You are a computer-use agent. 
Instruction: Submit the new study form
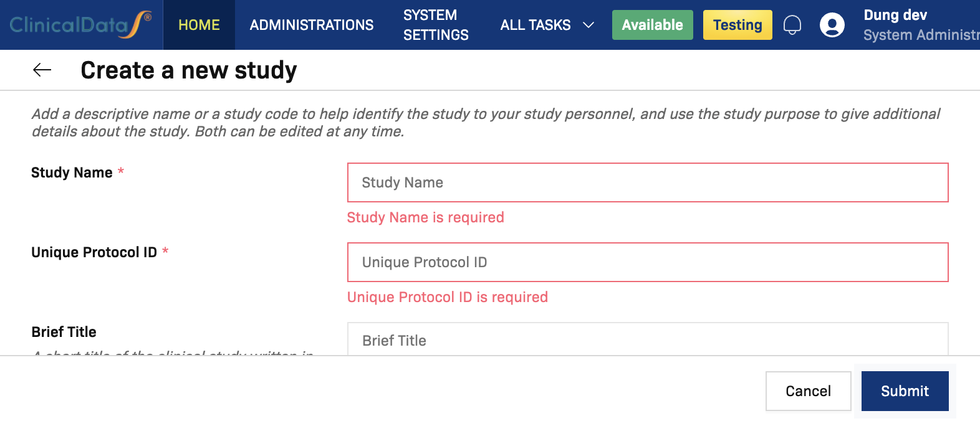(905, 391)
